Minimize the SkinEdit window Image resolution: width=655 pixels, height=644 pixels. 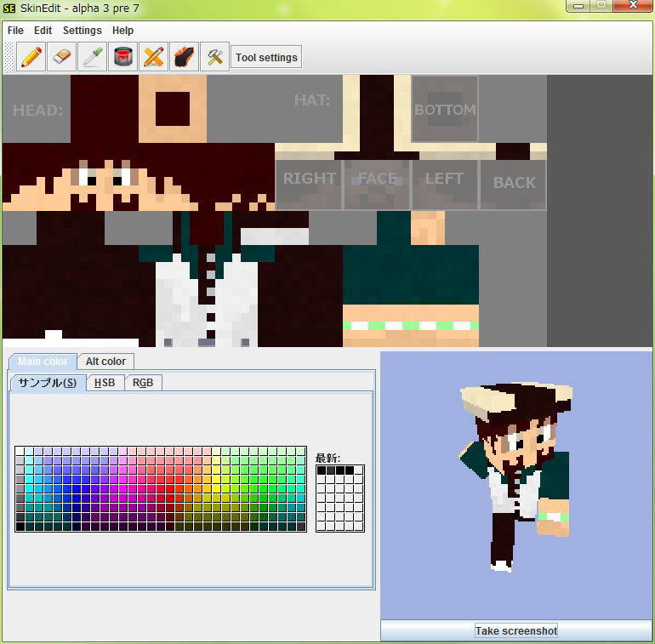pyautogui.click(x=578, y=5)
